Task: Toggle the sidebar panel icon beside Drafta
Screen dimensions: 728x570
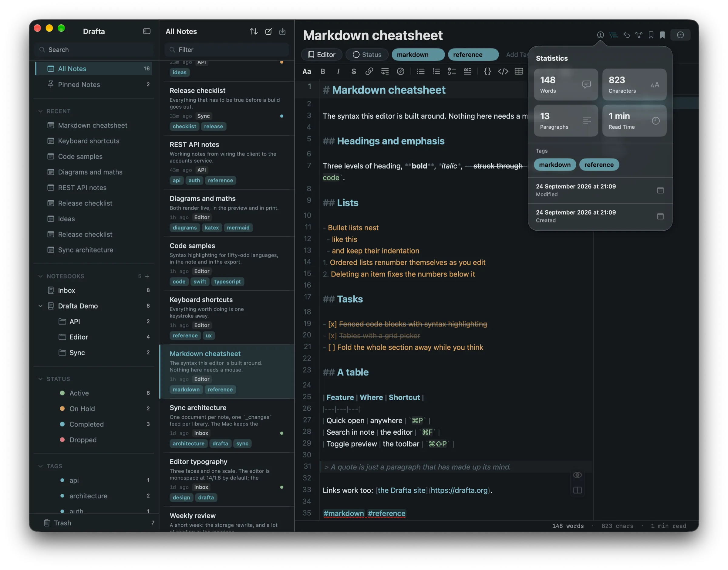Action: click(x=147, y=31)
